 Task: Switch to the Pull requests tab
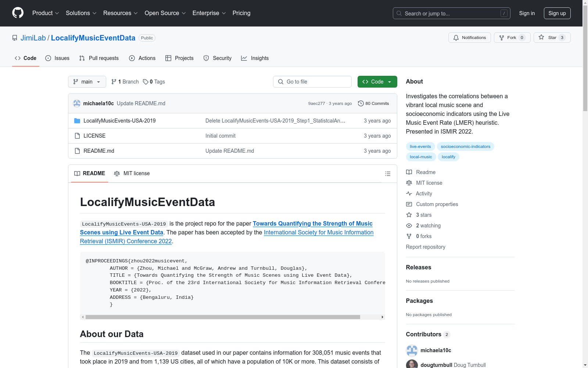(99, 58)
